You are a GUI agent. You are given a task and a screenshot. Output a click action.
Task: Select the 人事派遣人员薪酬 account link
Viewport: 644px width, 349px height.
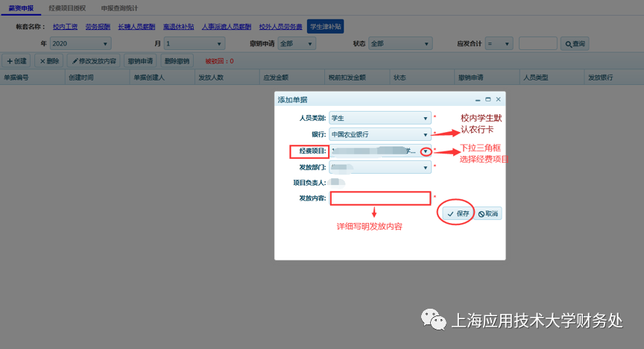(227, 27)
